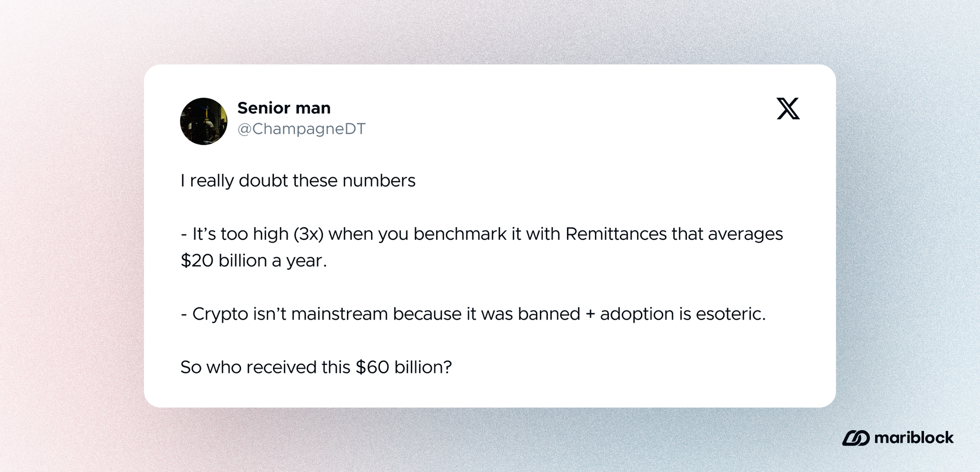Click the mariblock wordmark text
Viewport: 980px width, 472px height.
coord(914,438)
